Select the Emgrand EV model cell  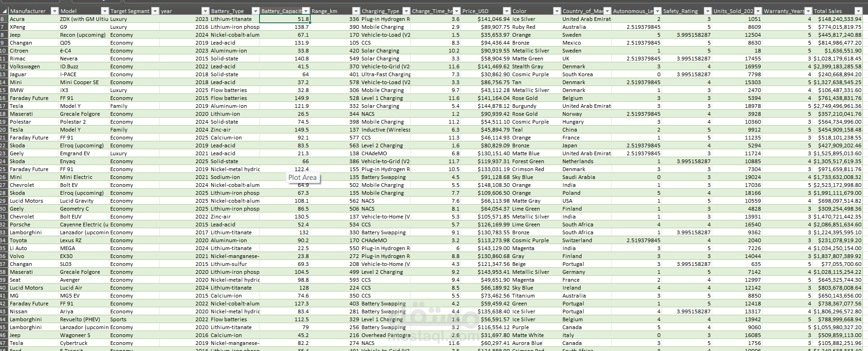point(84,153)
